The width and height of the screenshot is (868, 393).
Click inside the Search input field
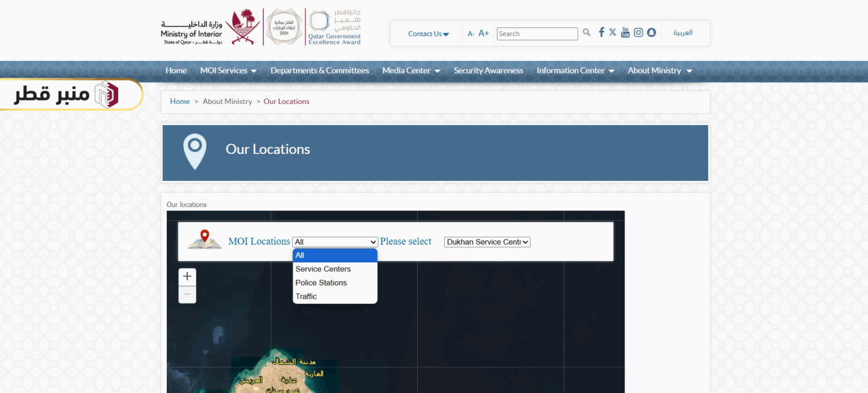(536, 33)
